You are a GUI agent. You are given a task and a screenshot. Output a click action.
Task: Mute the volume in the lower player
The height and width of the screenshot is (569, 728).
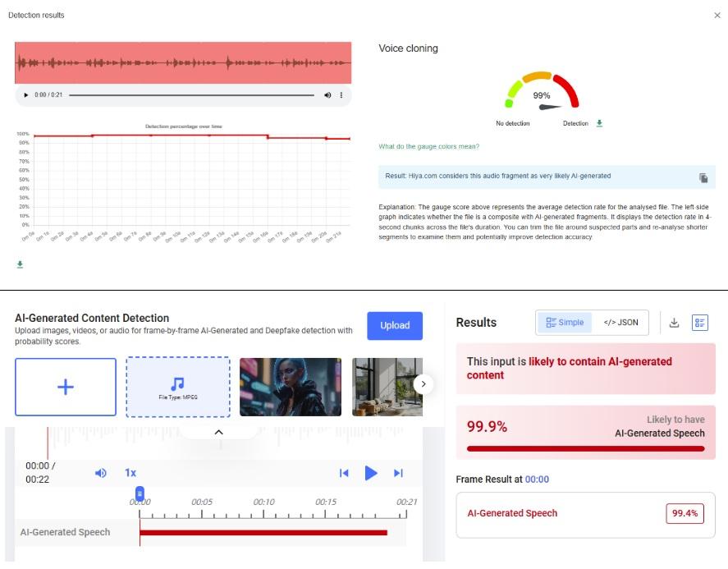(x=100, y=473)
